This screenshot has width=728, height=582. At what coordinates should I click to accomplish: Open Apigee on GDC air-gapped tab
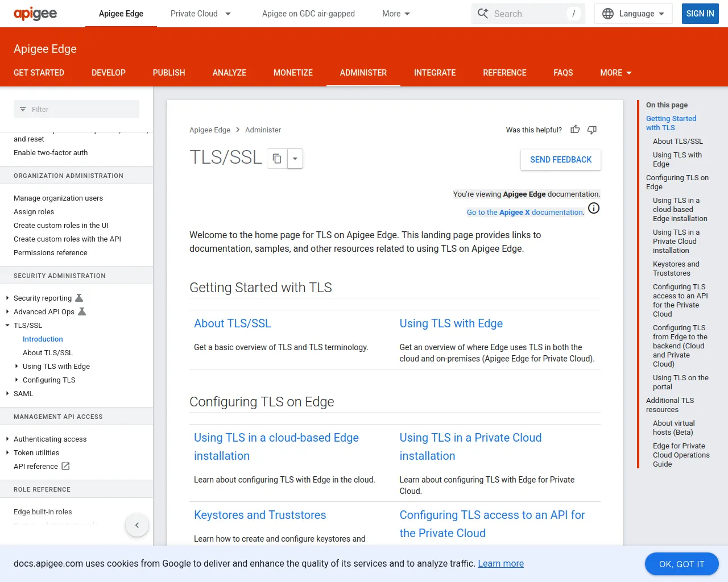[308, 14]
